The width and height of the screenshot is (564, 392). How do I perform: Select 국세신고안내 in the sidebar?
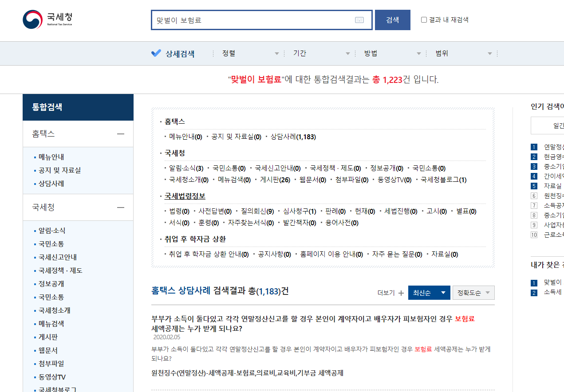point(58,257)
